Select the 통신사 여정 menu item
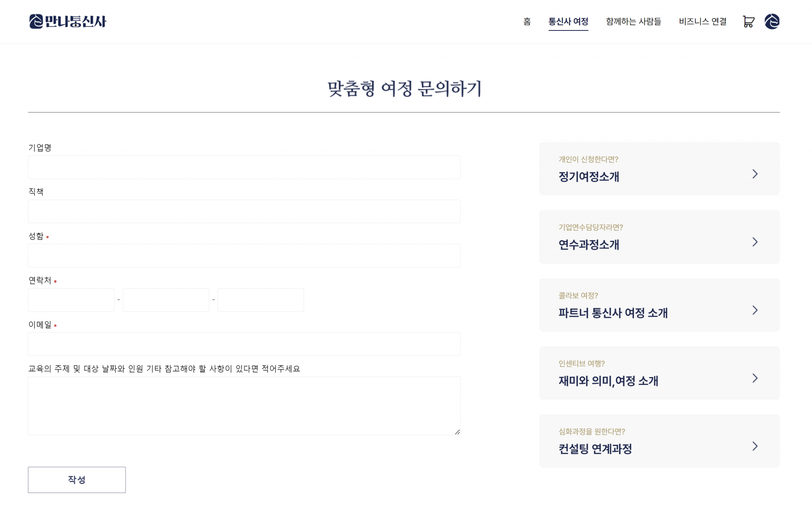Viewport: 812px width, 518px height. [x=568, y=22]
